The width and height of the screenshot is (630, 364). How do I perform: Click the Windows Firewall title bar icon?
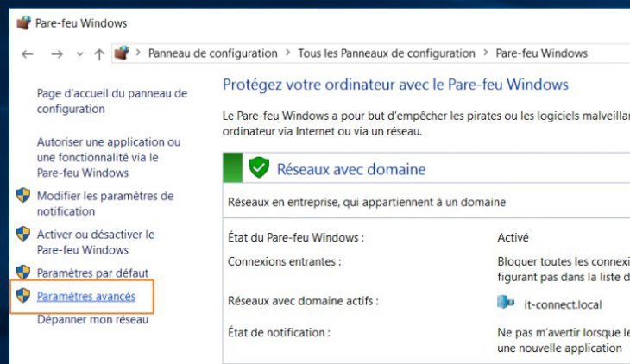tap(23, 22)
